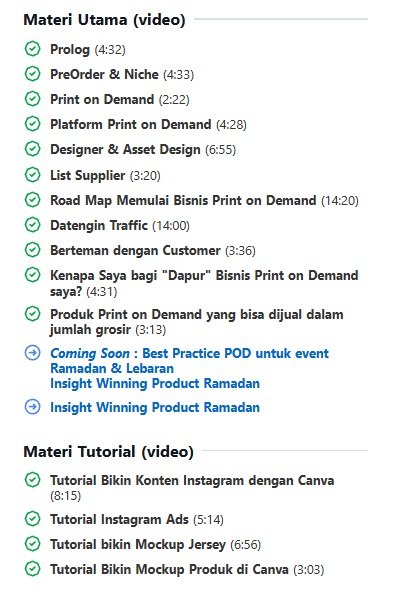This screenshot has width=407, height=595.
Task: Click the blue arrow icon beside Coming Soon lesson
Action: [32, 353]
